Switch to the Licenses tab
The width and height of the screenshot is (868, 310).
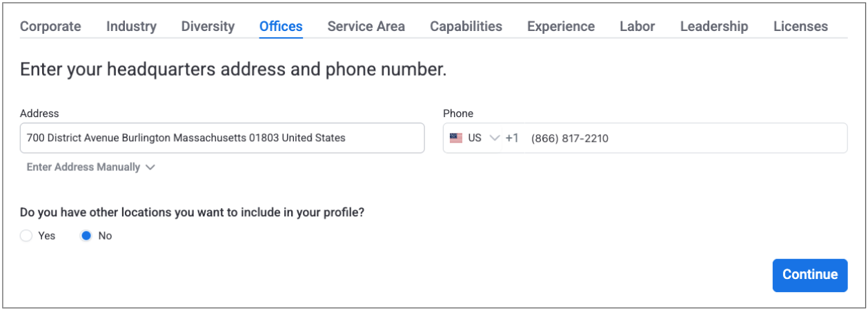coord(800,27)
